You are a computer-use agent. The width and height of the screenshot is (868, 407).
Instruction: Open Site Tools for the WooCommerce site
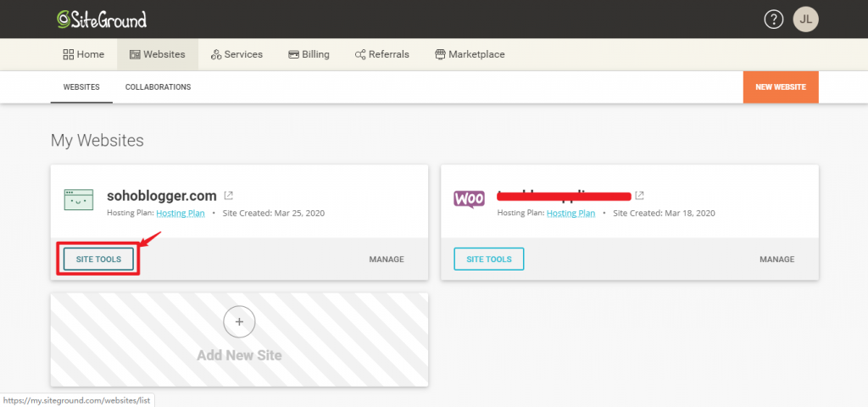click(488, 259)
